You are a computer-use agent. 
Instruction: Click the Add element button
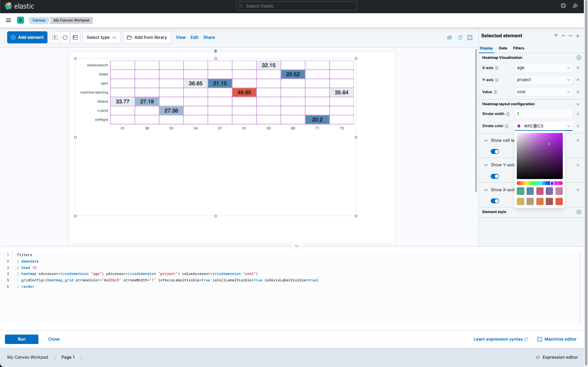coord(27,37)
